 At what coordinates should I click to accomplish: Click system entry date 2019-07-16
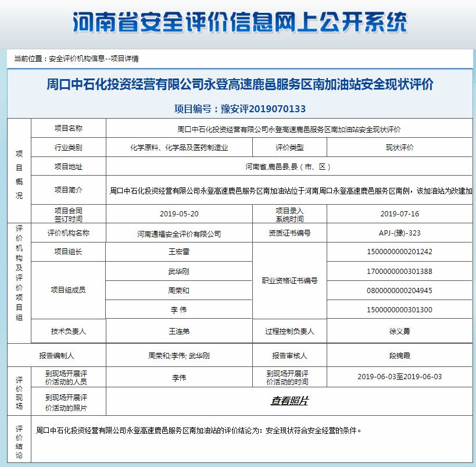tap(399, 214)
